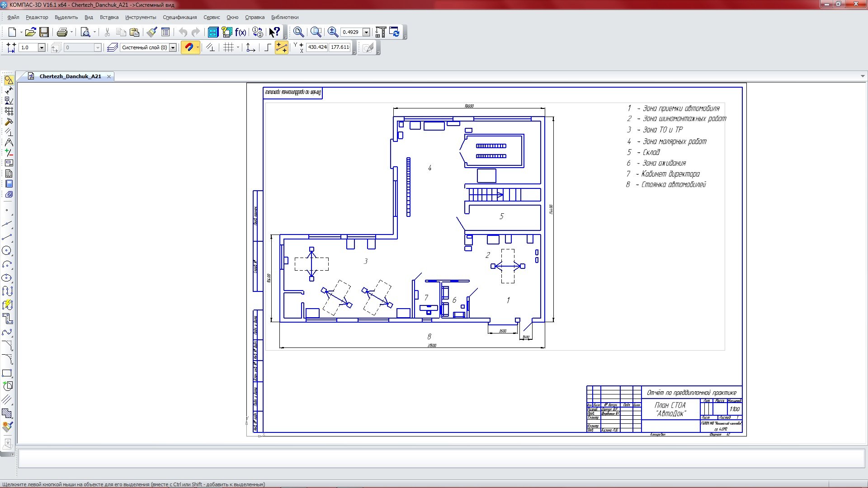Click the Print printer icon

point(62,32)
